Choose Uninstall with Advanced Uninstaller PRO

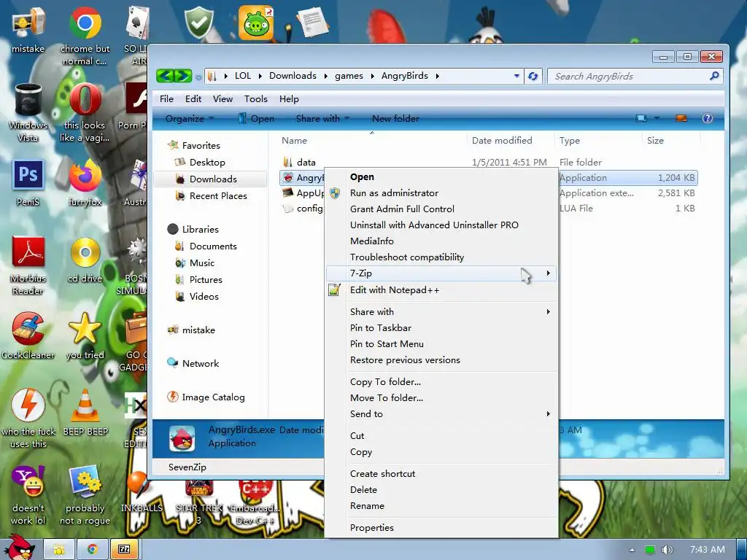434,225
